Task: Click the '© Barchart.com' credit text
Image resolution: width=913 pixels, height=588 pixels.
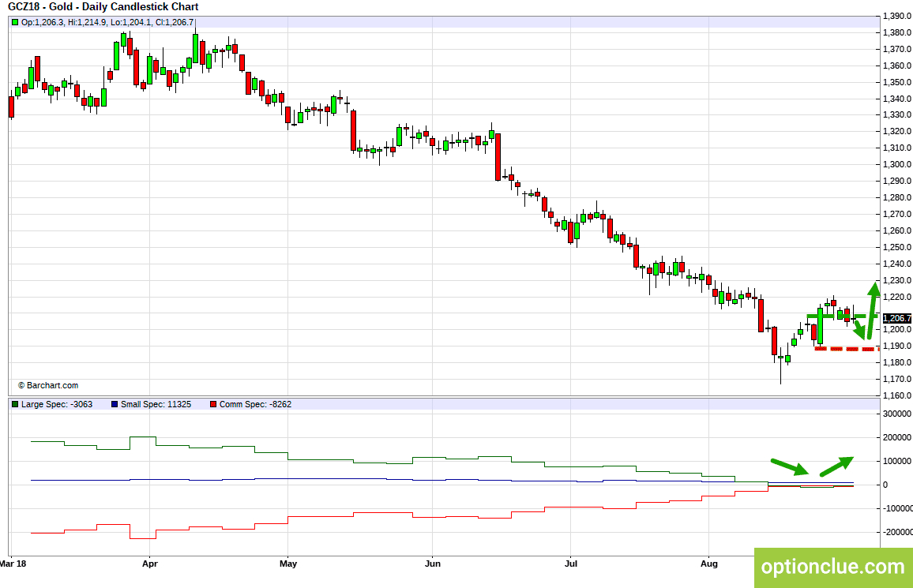Action: [x=47, y=385]
